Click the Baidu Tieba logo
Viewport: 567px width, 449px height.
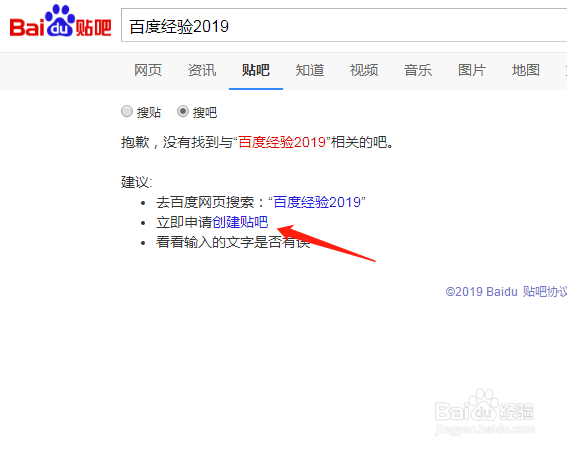tap(60, 21)
